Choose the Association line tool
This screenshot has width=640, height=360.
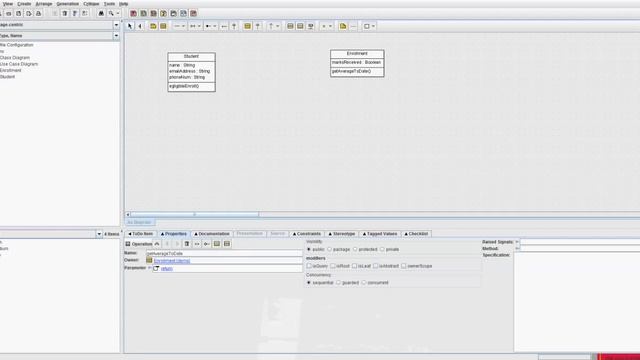click(177, 26)
